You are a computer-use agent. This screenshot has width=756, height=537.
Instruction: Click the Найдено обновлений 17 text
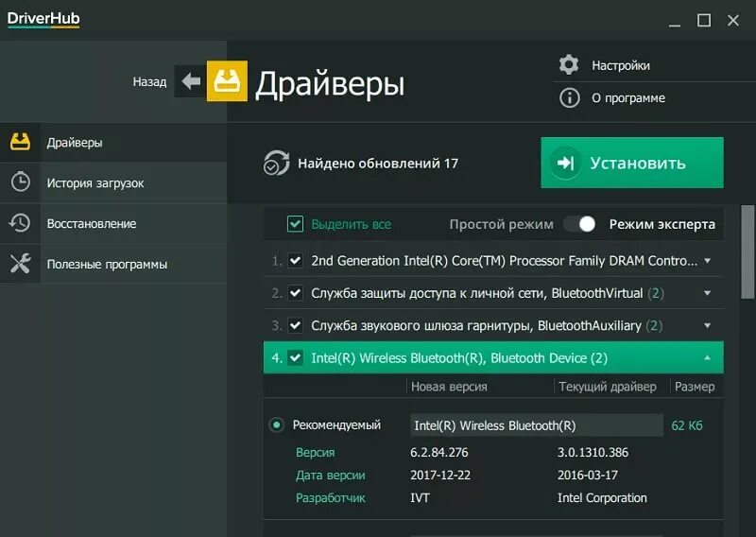point(377,163)
